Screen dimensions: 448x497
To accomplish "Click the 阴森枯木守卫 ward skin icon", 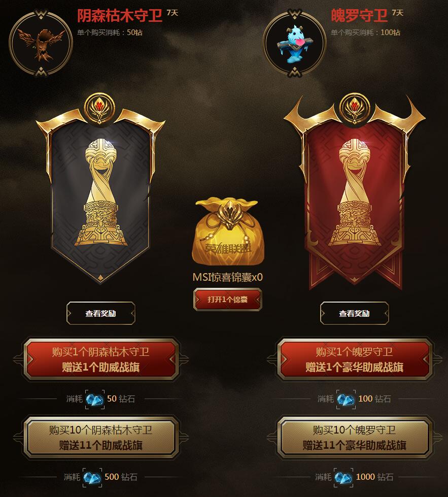I will [x=41, y=43].
